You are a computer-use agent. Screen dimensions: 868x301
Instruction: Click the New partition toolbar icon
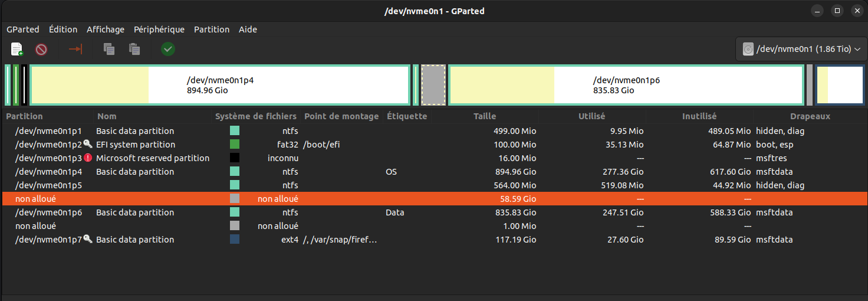click(x=17, y=49)
